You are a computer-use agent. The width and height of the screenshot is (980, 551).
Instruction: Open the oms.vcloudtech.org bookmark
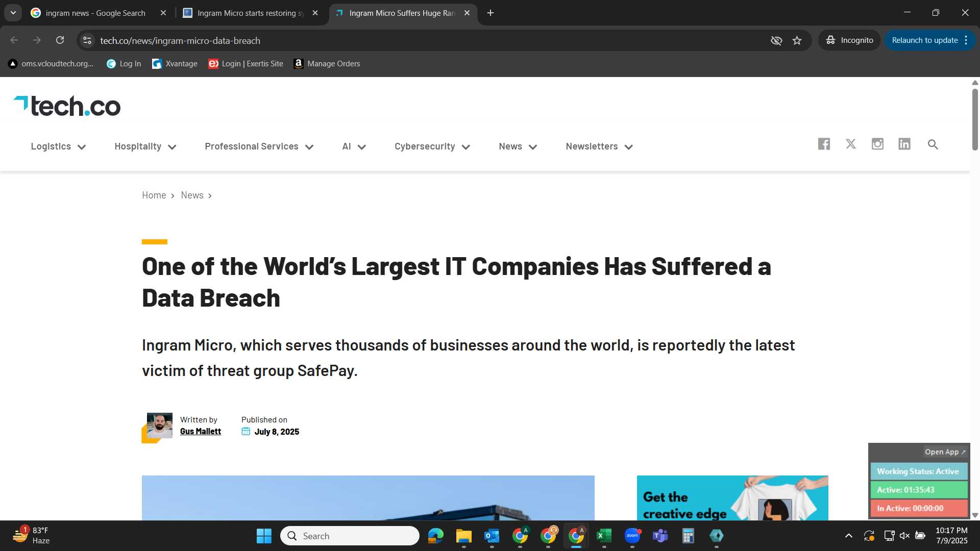coord(51,64)
